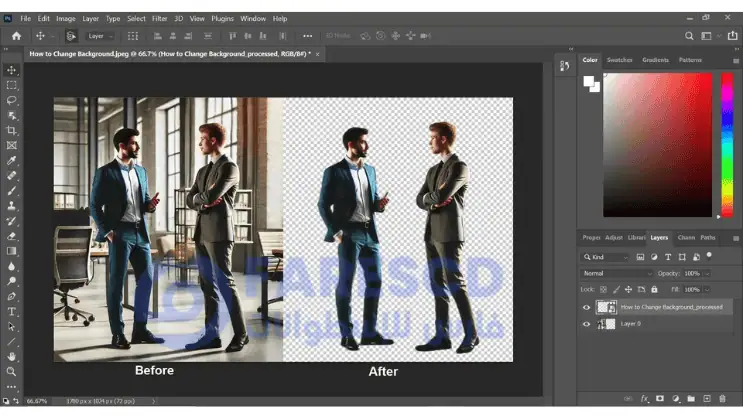Select the Eraser tool
This screenshot has height=418, width=743.
pyautogui.click(x=11, y=236)
